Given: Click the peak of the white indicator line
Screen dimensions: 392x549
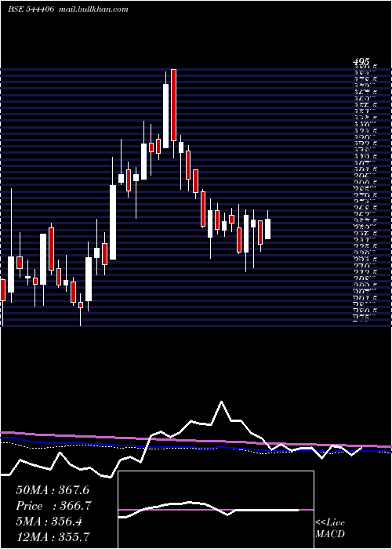Looking at the screenshot, I should point(221,402).
